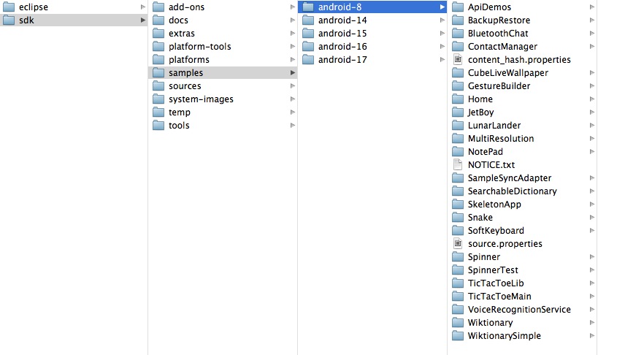This screenshot has width=644, height=355.
Task: Click the android-8 folder icon
Action: (x=308, y=7)
